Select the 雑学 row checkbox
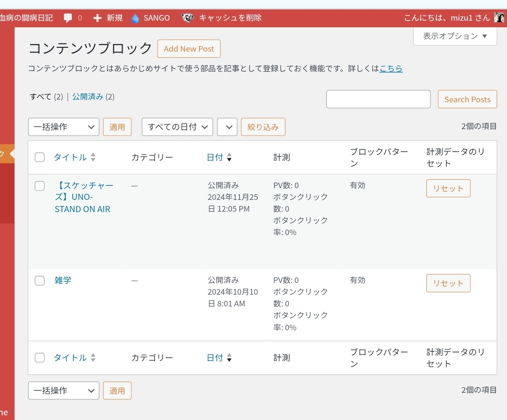 39,280
